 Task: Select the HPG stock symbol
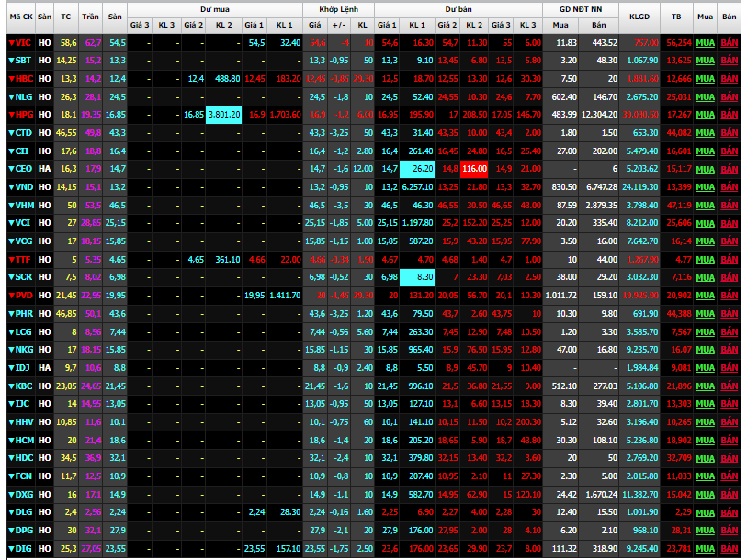click(x=24, y=115)
